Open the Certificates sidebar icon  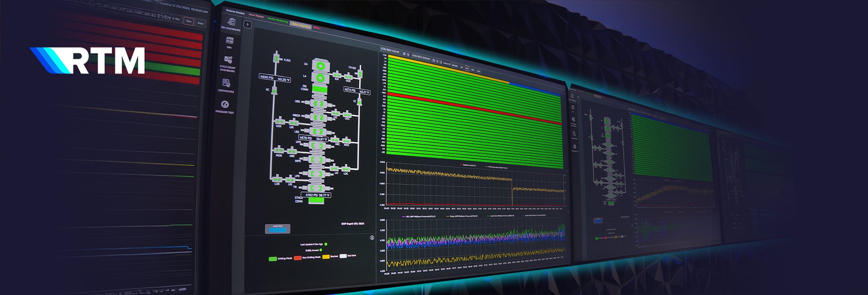coord(226,83)
